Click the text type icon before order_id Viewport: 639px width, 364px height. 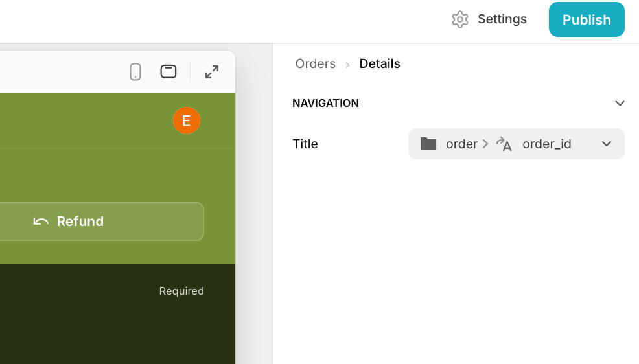click(504, 144)
